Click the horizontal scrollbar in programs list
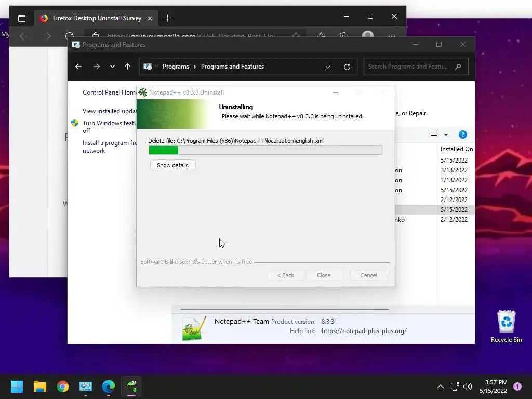 [284, 309]
